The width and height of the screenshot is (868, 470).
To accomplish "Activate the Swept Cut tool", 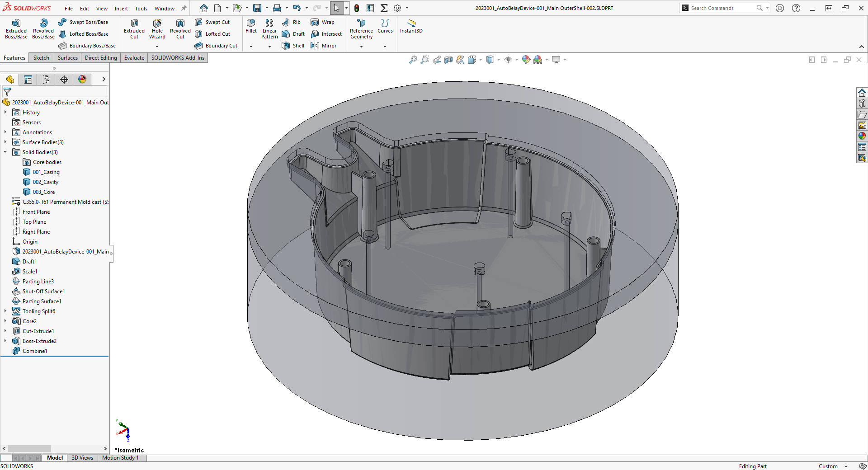I will click(x=212, y=22).
